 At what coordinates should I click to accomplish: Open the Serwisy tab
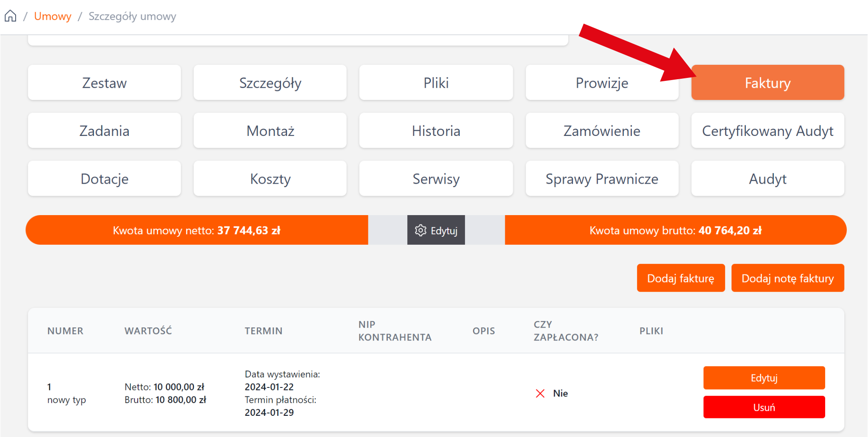[x=436, y=178]
